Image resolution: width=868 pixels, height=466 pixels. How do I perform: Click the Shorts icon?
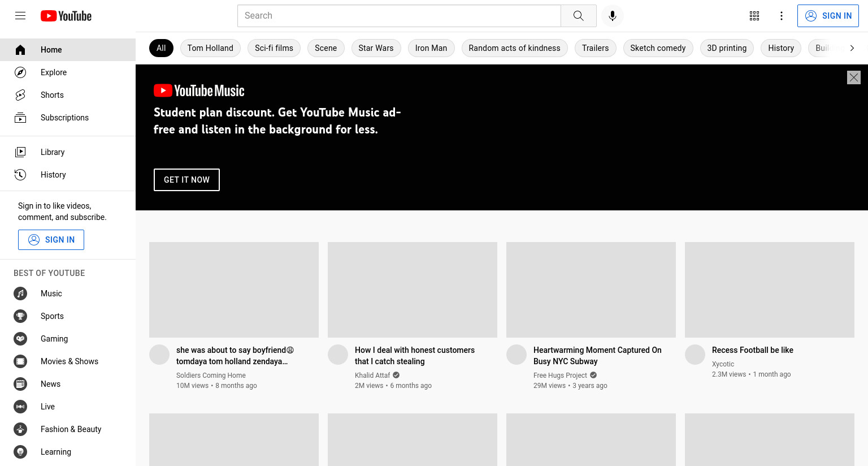tap(20, 95)
